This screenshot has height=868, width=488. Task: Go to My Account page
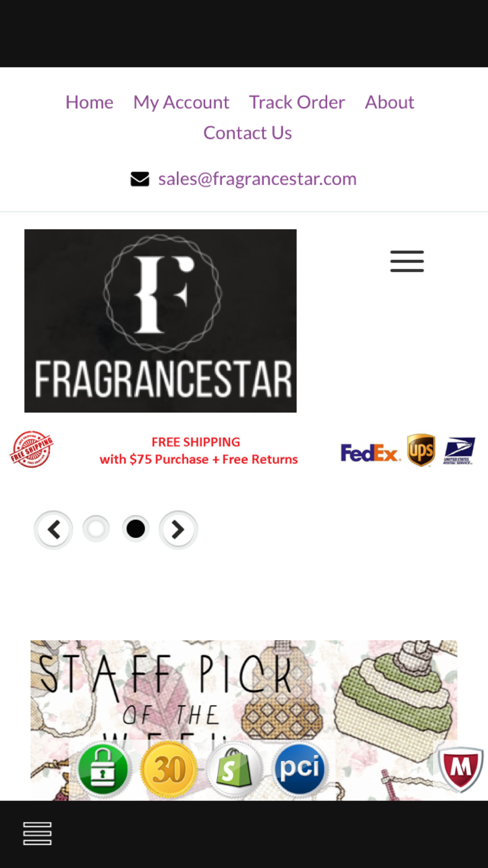point(181,103)
